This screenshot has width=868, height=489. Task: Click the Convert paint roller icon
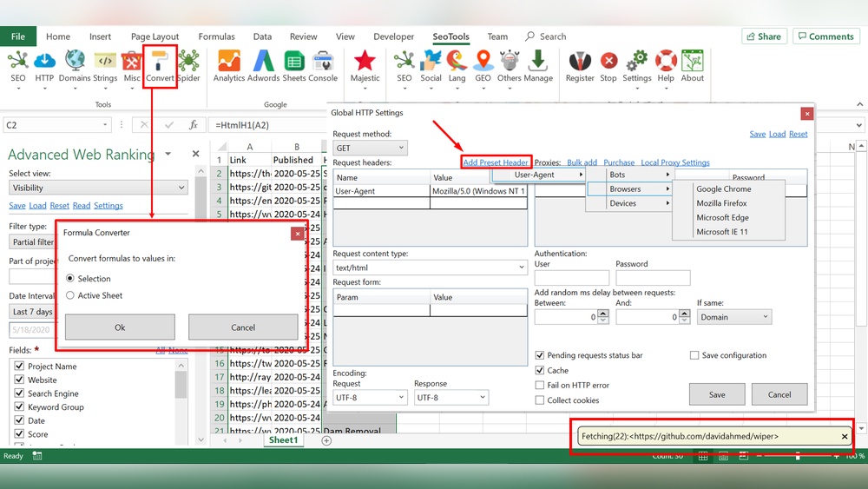click(x=160, y=62)
